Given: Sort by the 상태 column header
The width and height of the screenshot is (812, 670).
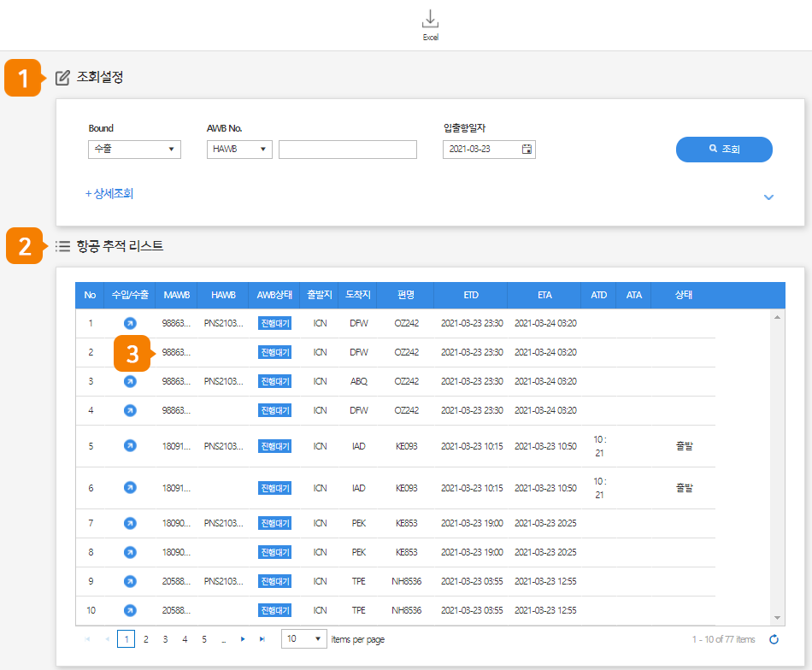Looking at the screenshot, I should point(684,295).
